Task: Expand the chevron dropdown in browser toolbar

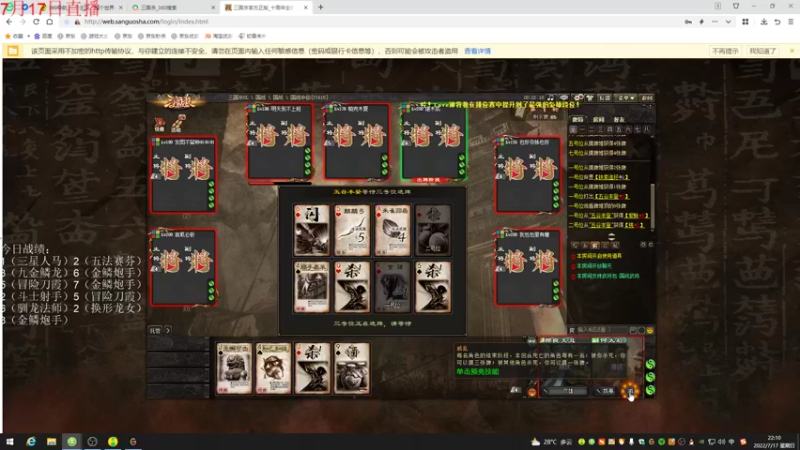Action: point(728,22)
